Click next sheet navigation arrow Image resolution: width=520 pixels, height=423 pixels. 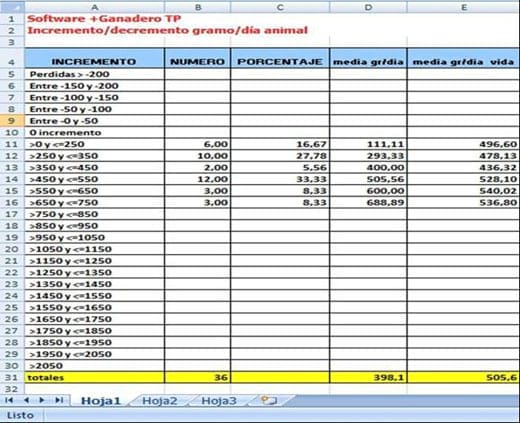pos(42,400)
